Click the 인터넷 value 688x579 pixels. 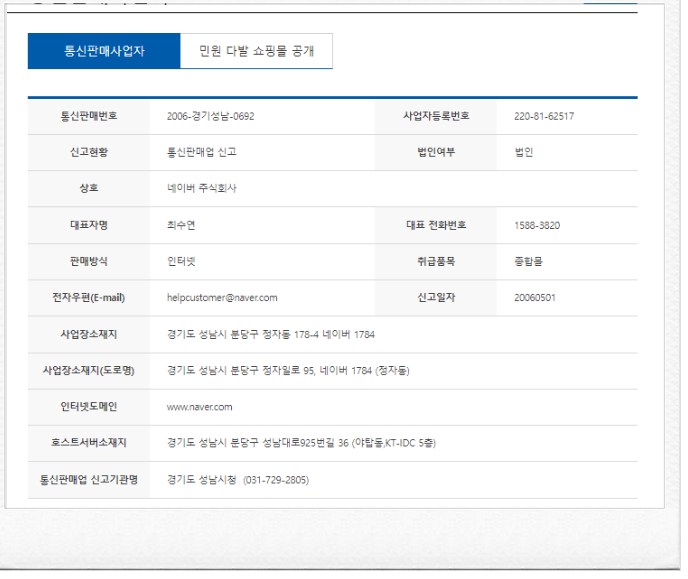point(181,261)
